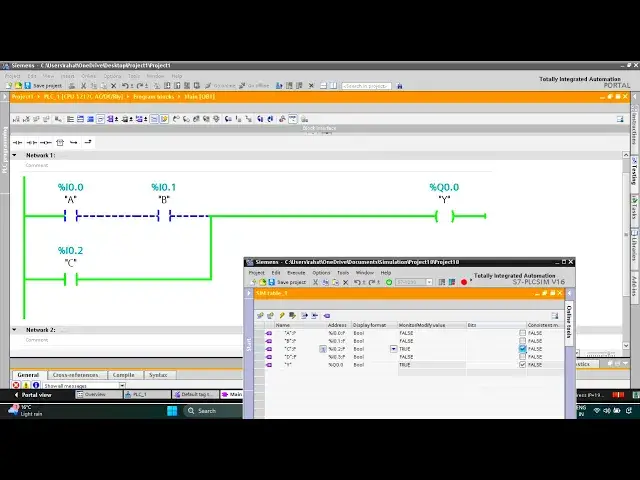
Task: Click the green power icon in PLCSIM
Action: pos(389,282)
